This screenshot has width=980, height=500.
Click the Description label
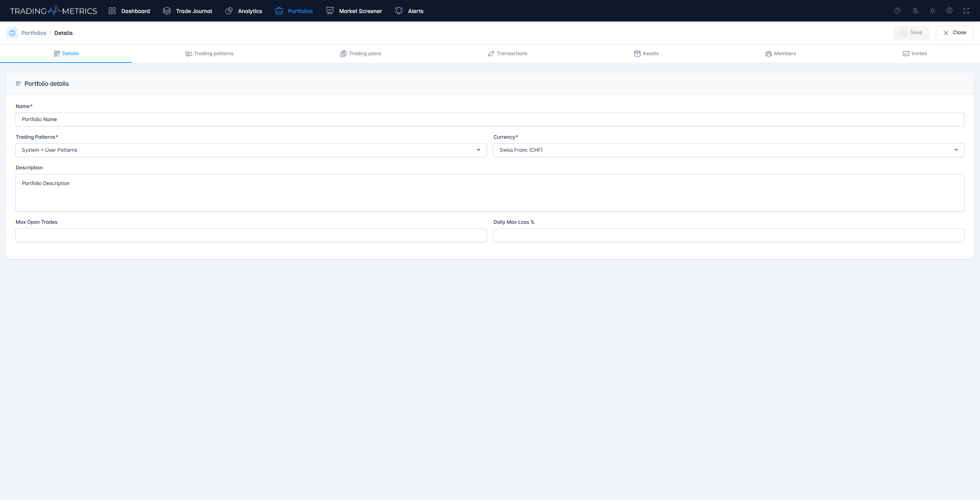pyautogui.click(x=29, y=168)
